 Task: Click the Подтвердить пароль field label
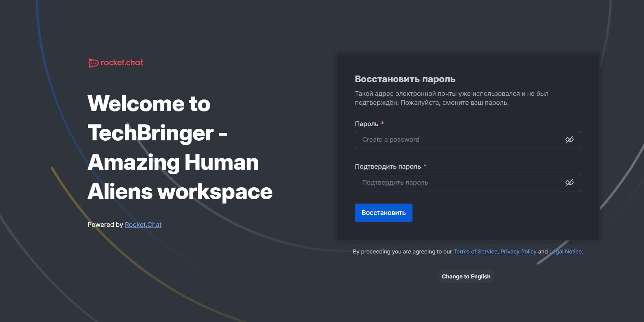point(388,166)
